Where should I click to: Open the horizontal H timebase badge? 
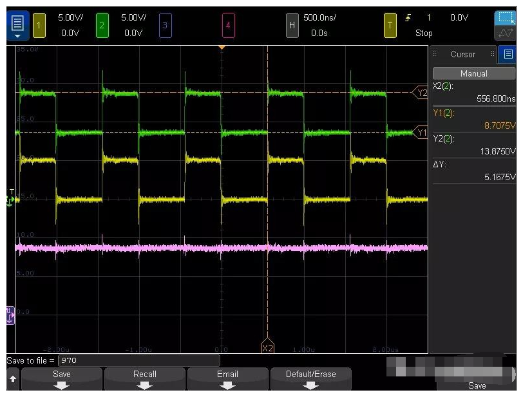click(292, 25)
